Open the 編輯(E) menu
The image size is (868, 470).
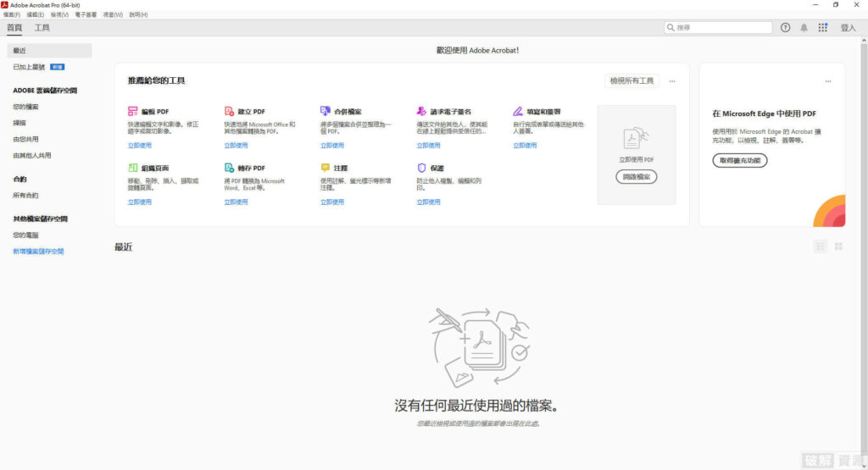pyautogui.click(x=36, y=15)
